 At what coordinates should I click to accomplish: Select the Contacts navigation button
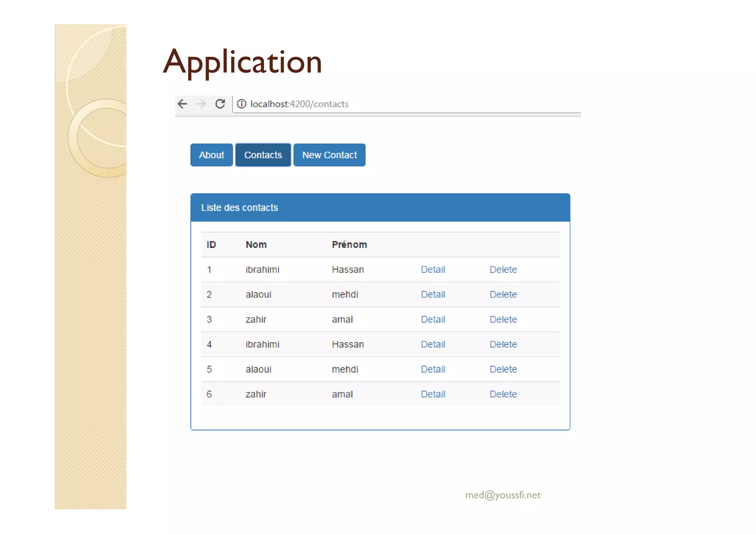(263, 155)
